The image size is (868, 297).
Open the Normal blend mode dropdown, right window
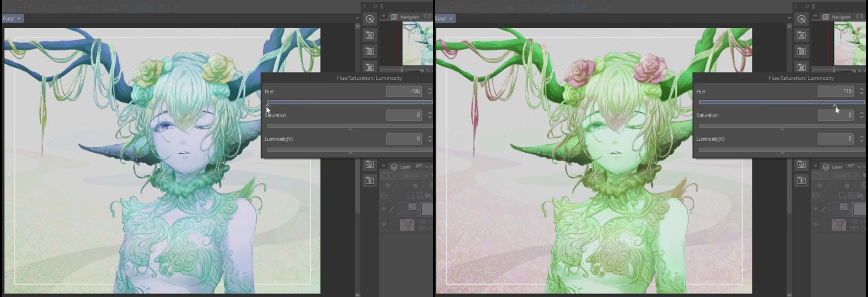click(845, 176)
